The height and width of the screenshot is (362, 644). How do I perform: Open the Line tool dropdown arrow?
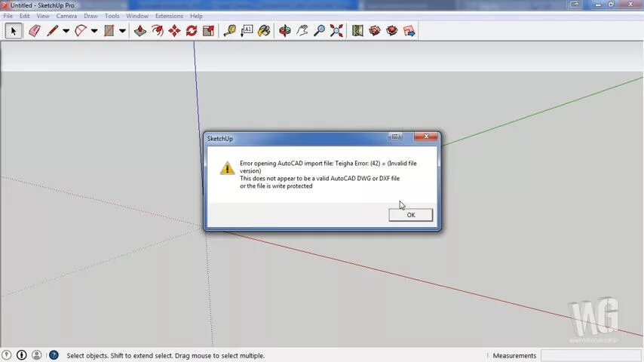pyautogui.click(x=66, y=31)
